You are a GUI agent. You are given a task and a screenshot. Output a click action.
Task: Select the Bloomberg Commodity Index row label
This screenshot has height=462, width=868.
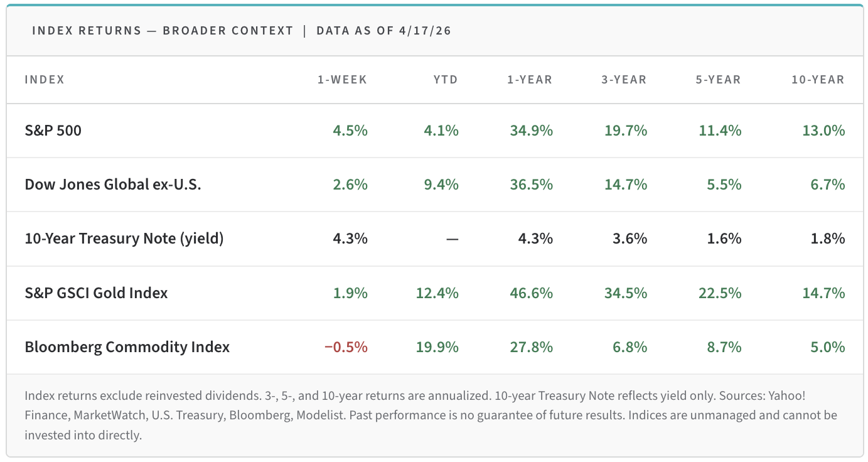click(x=127, y=346)
